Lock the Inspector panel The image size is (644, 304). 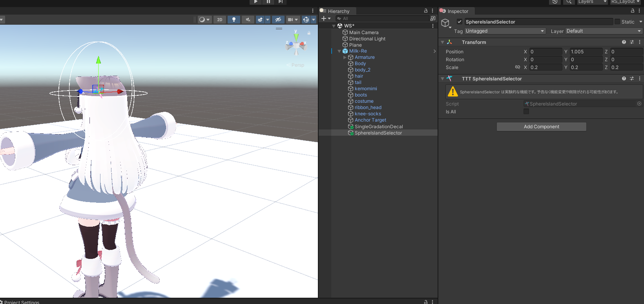pos(633,11)
